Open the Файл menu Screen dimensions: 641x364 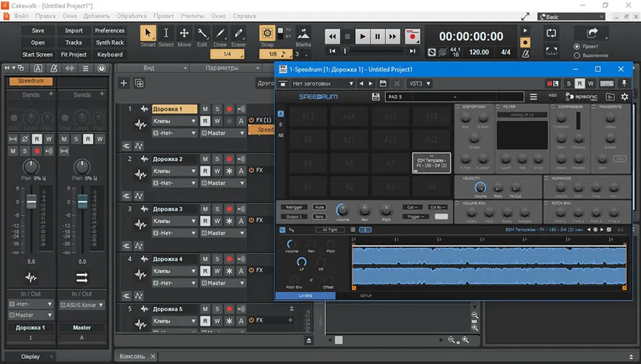click(22, 16)
